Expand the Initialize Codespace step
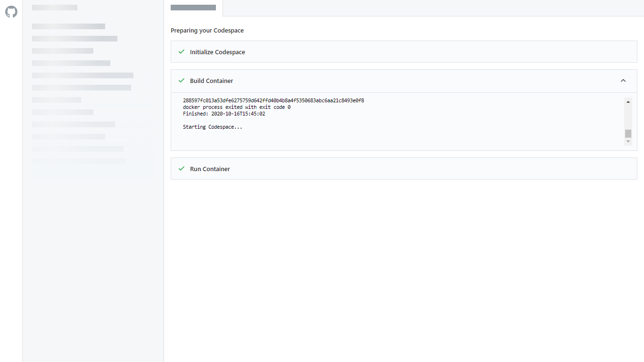The height and width of the screenshot is (362, 644). [404, 52]
